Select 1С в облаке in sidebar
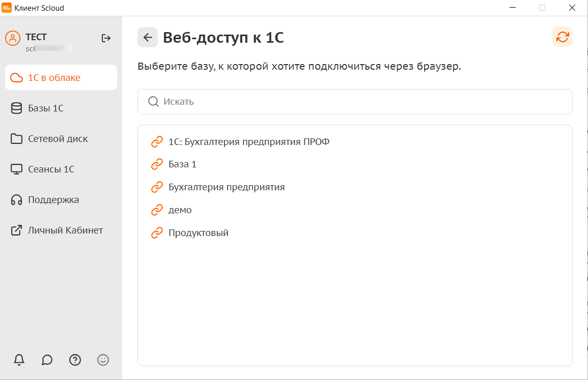The image size is (588, 380). [x=61, y=77]
